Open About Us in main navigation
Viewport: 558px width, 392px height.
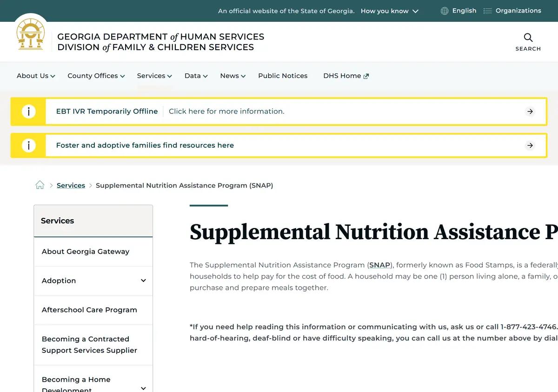pos(33,76)
